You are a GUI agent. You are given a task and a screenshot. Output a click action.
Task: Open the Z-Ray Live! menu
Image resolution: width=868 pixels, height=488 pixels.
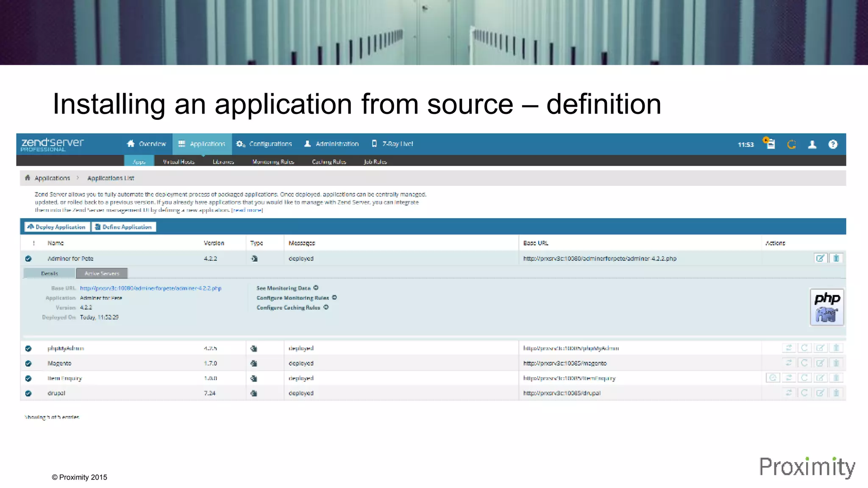(x=392, y=144)
